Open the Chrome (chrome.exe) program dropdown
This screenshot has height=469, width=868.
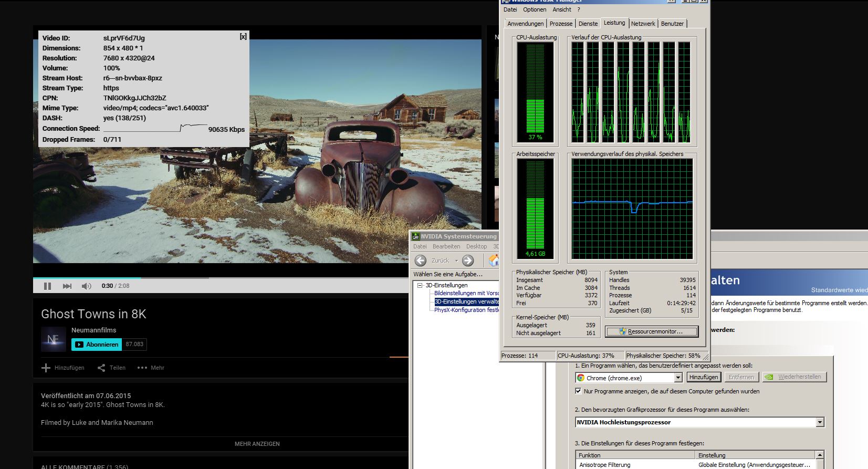point(678,378)
